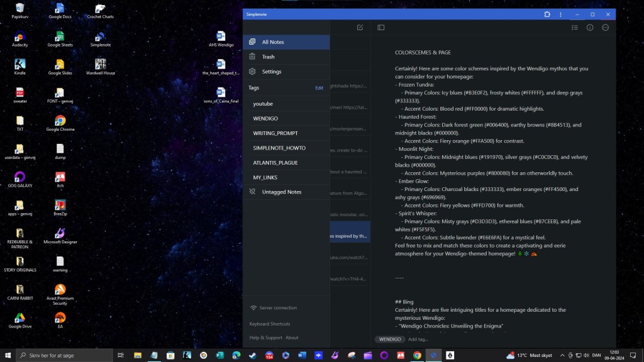
Task: Open the Keyboard Shortcuts link
Action: [270, 324]
